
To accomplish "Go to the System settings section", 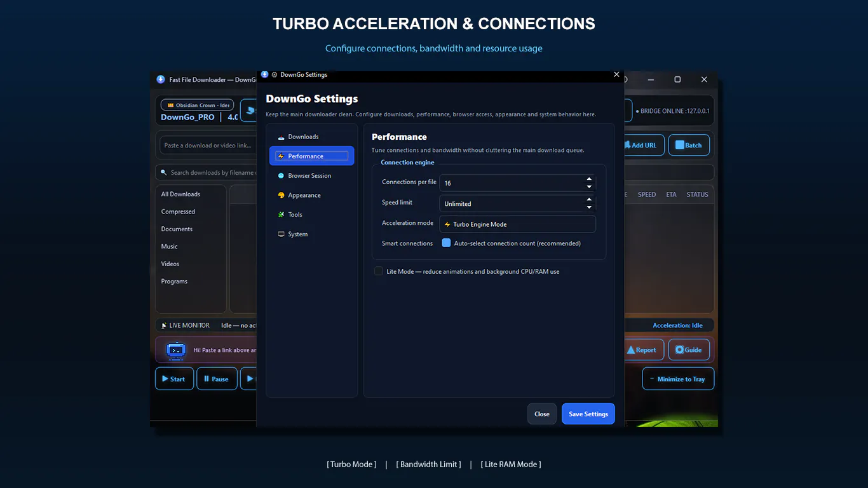I will pos(311,234).
